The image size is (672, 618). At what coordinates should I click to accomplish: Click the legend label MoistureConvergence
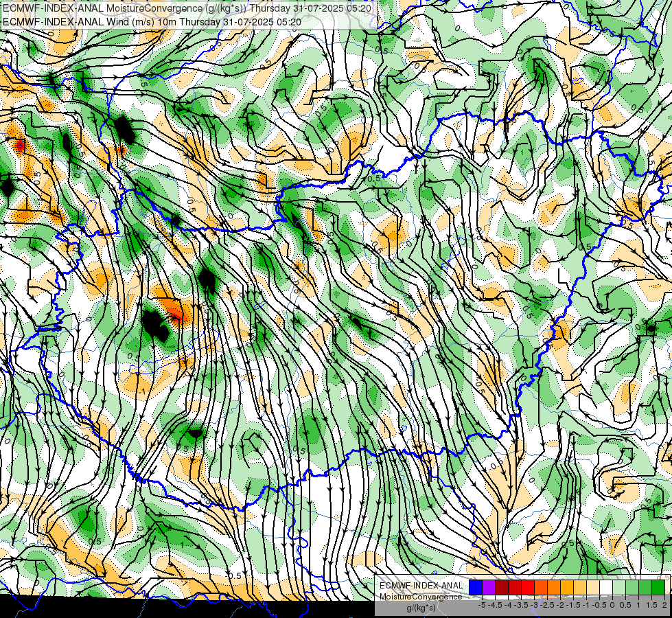(421, 597)
